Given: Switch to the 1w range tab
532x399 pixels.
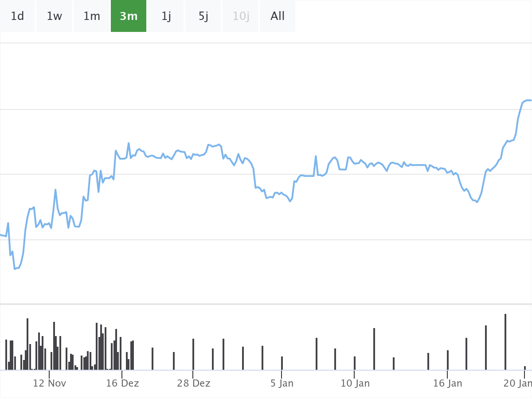Looking at the screenshot, I should coord(55,16).
